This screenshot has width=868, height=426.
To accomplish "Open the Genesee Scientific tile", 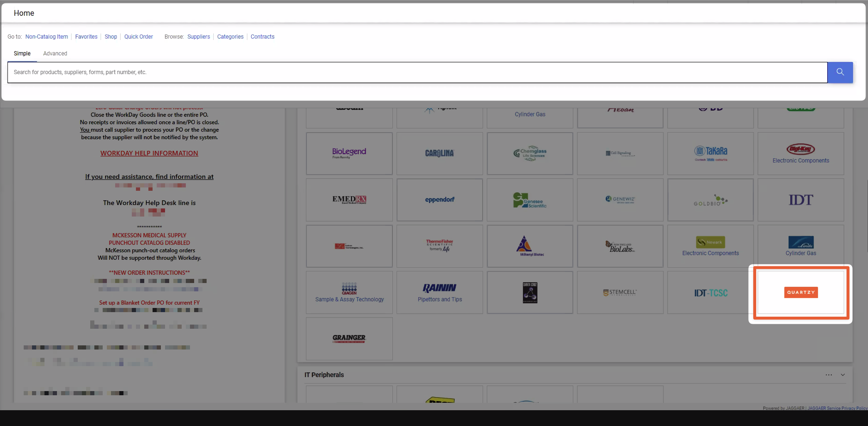I will click(530, 200).
